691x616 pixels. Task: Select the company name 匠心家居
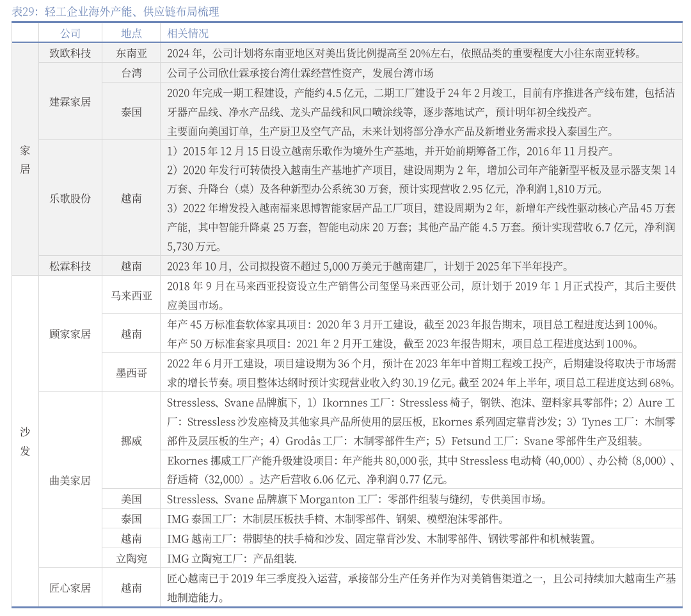(x=70, y=588)
